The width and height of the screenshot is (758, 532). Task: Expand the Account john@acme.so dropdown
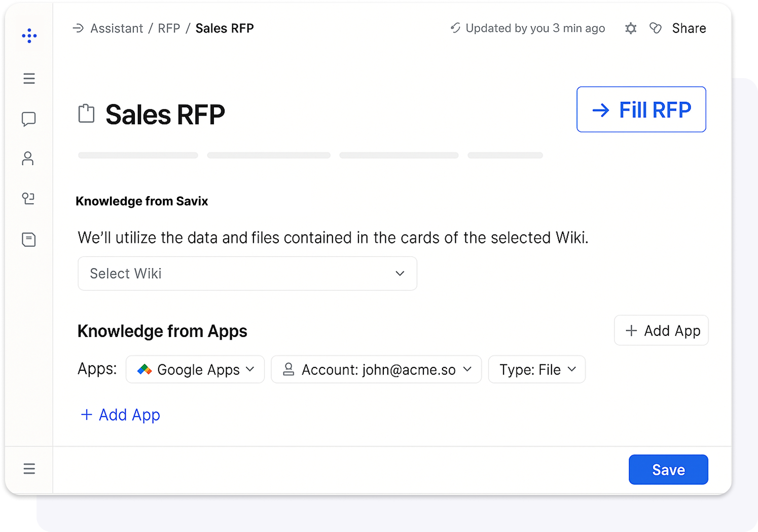(376, 370)
